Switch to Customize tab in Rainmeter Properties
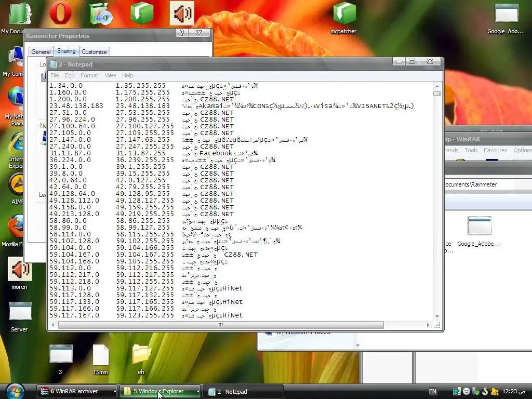The height and width of the screenshot is (399, 532). pyautogui.click(x=95, y=51)
